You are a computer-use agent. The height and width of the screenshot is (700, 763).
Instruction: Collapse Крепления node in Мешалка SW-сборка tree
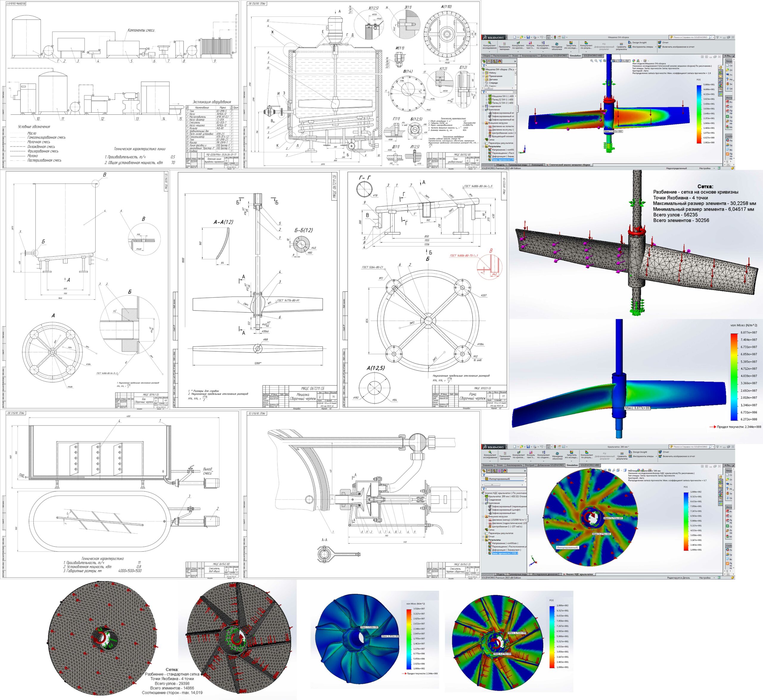pos(483,110)
